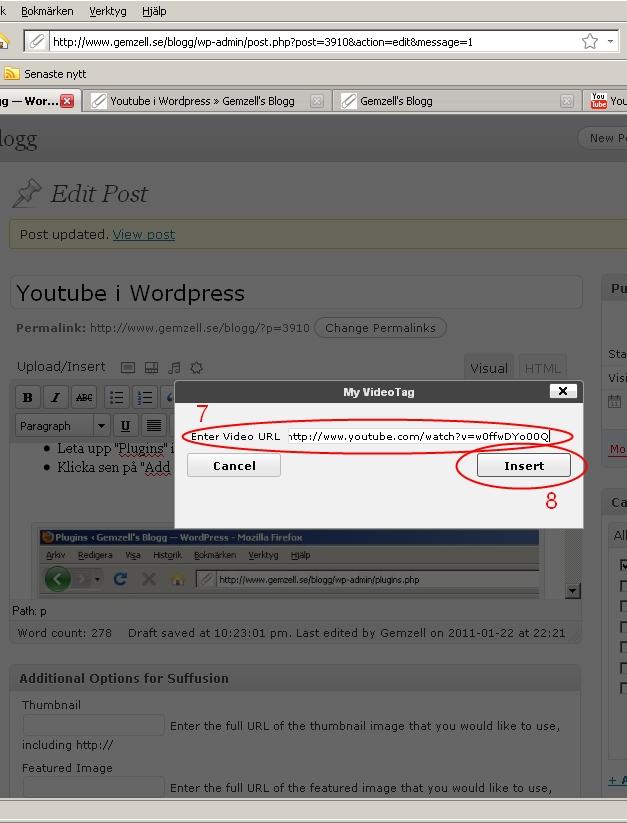The height and width of the screenshot is (823, 627).
Task: Open the Bokmärken menu
Action: point(47,11)
